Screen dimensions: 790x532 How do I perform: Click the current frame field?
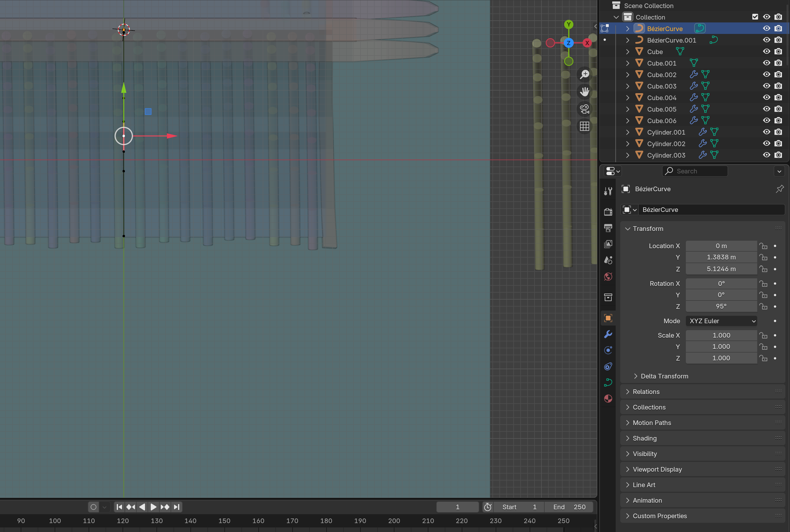point(457,507)
